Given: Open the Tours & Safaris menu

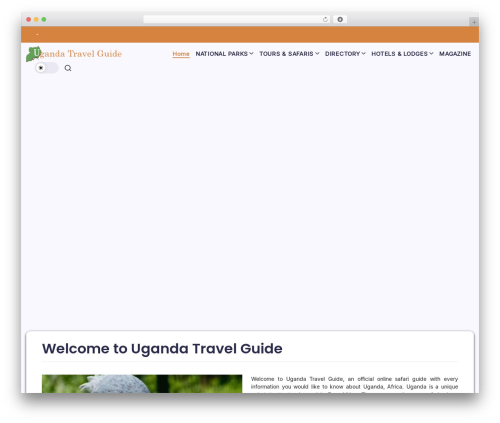Looking at the screenshot, I should click(286, 54).
